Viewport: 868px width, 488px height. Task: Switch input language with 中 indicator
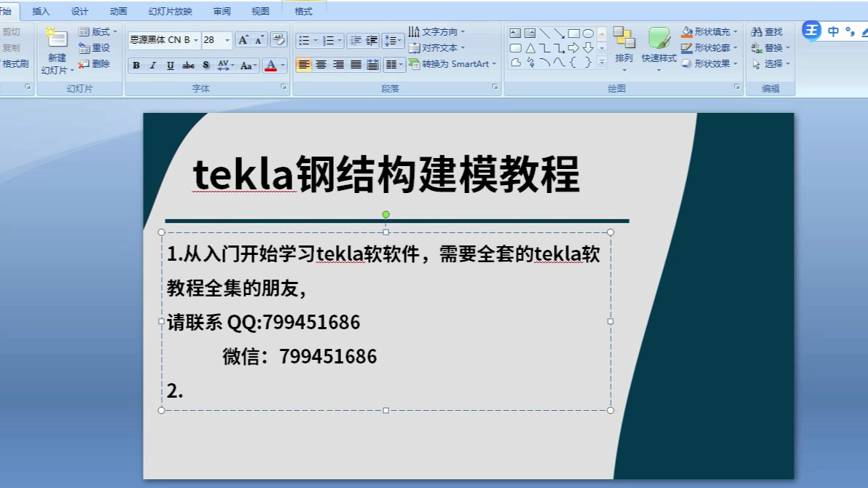833,31
